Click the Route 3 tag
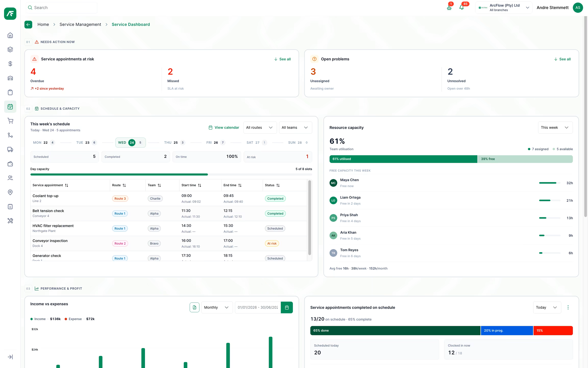Viewport: 588px width, 368px height. [120, 199]
